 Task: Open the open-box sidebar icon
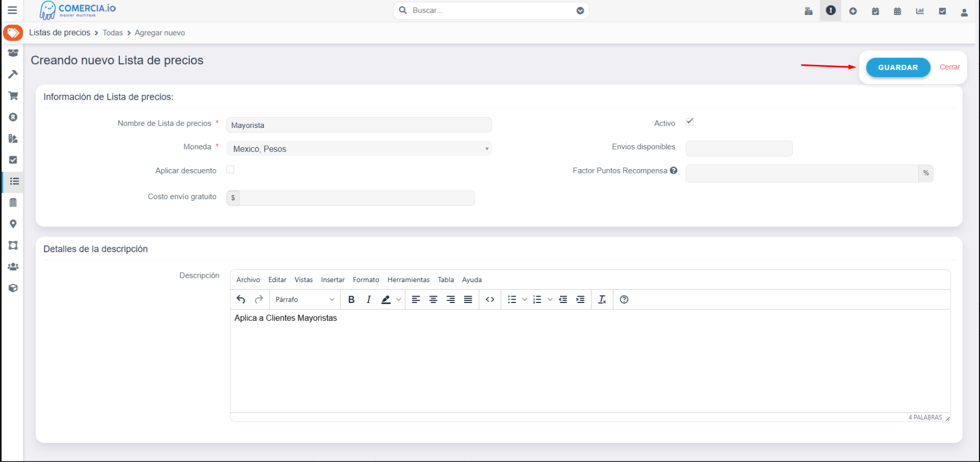click(13, 53)
